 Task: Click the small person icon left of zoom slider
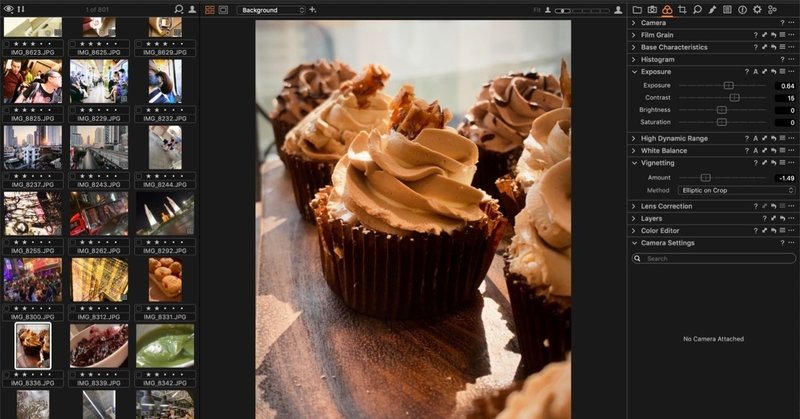point(547,10)
